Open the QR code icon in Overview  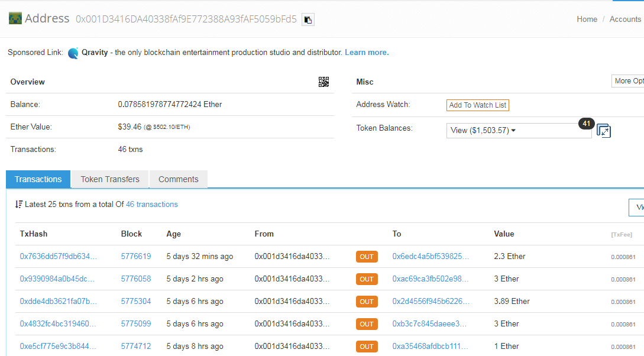click(323, 82)
